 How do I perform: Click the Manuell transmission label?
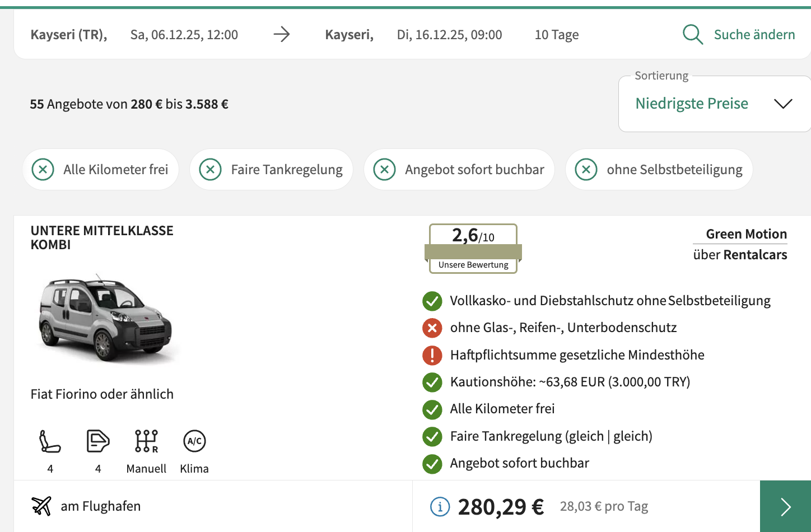point(146,469)
